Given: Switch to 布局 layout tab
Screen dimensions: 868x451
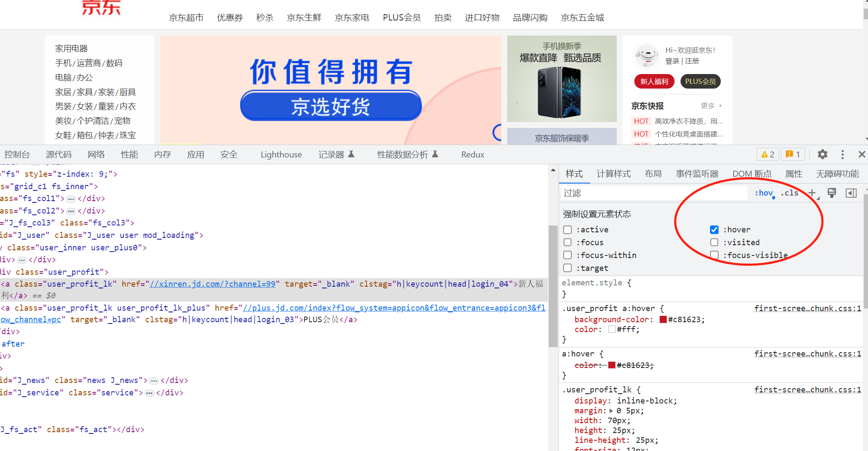Looking at the screenshot, I should point(653,174).
